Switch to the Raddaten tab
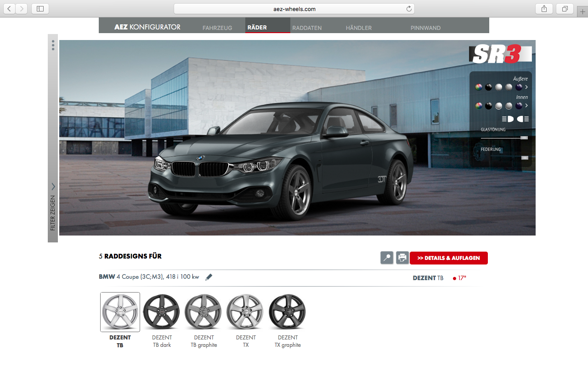Image resolution: width=588 pixels, height=368 pixels. tap(307, 28)
